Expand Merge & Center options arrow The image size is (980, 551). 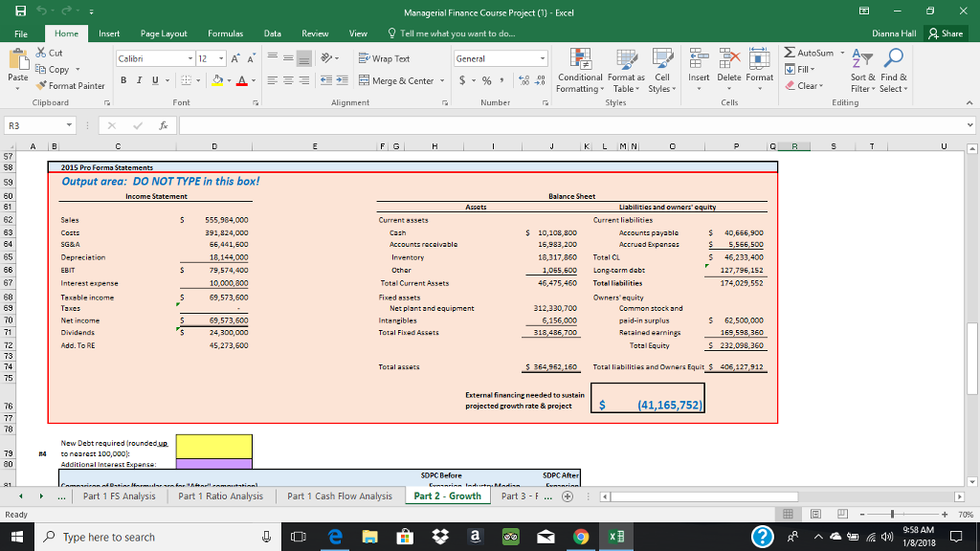point(442,80)
